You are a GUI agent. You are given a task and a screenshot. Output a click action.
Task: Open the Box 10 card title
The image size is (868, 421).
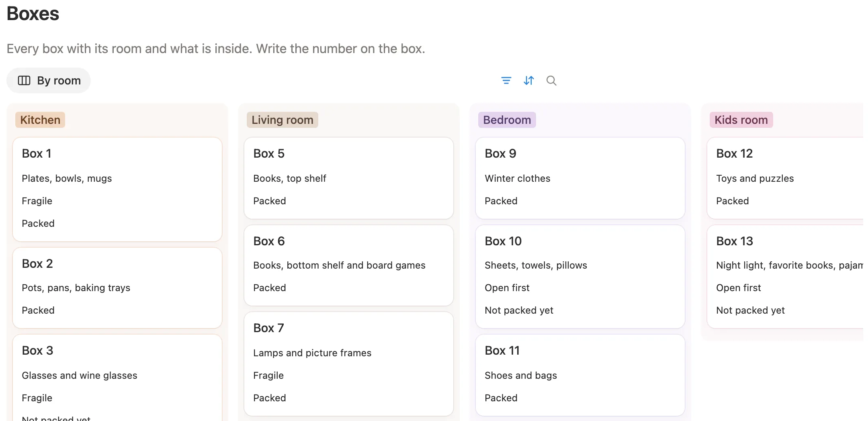click(x=503, y=241)
